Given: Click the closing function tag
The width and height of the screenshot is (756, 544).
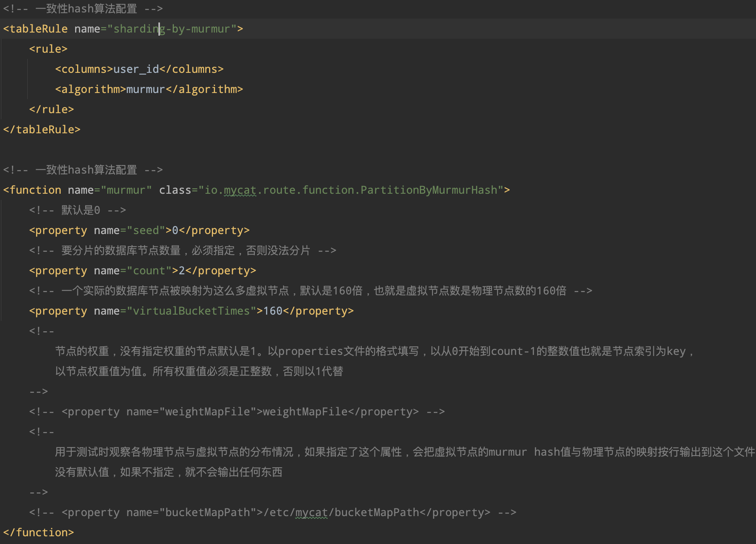Looking at the screenshot, I should click(39, 533).
